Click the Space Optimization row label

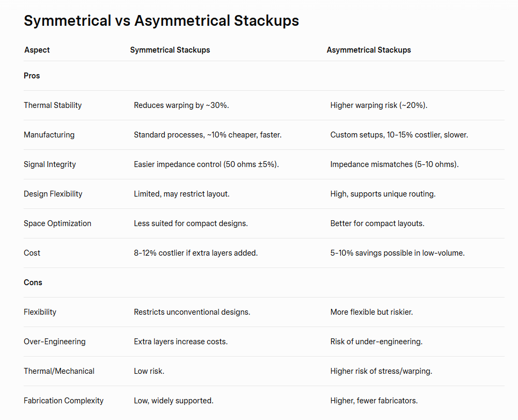(x=57, y=223)
